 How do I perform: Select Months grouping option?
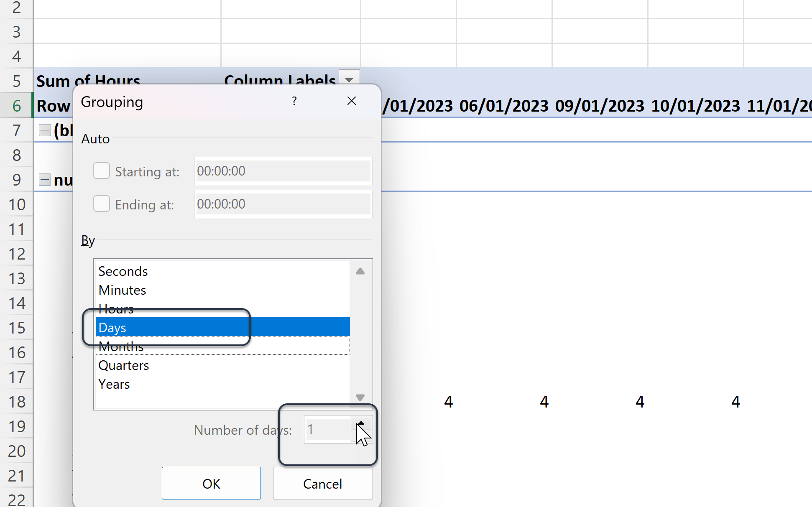[121, 346]
